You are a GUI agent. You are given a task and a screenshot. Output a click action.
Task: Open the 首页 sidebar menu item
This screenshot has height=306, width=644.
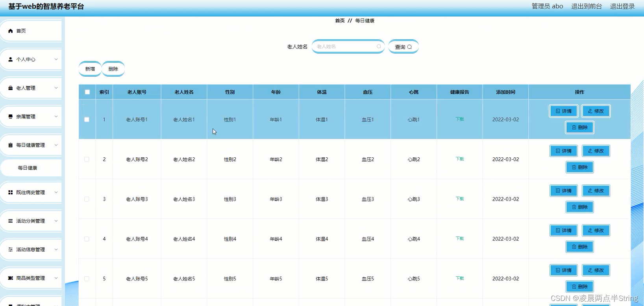point(31,31)
